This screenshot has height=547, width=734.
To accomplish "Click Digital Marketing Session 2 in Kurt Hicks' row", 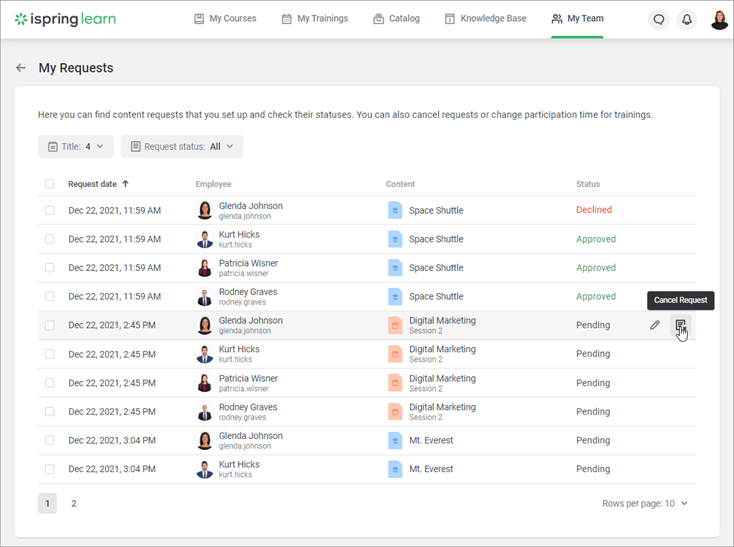I will pos(442,354).
